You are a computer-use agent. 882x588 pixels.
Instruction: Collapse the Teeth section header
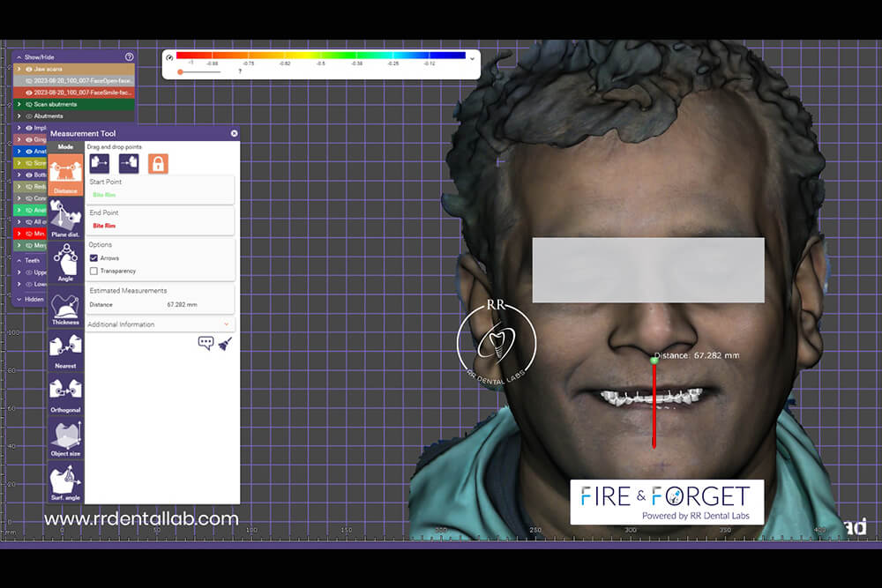19,260
